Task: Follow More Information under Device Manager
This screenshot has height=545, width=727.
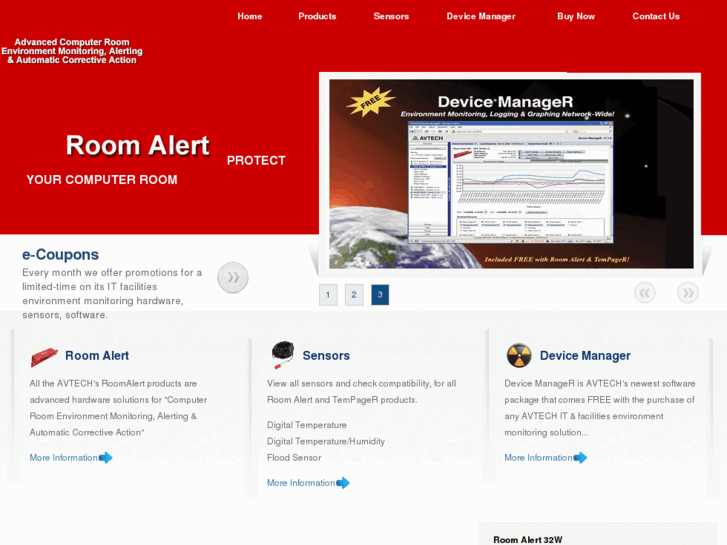Action: pyautogui.click(x=538, y=458)
